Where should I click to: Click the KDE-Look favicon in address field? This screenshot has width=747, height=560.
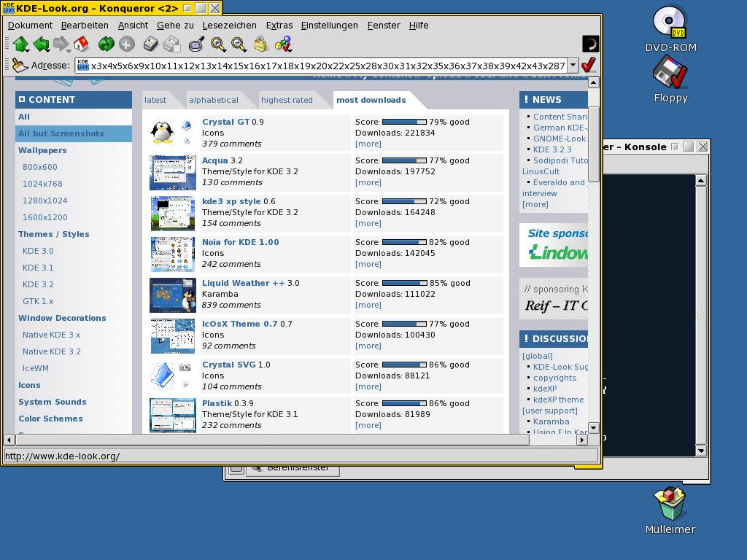pos(83,65)
